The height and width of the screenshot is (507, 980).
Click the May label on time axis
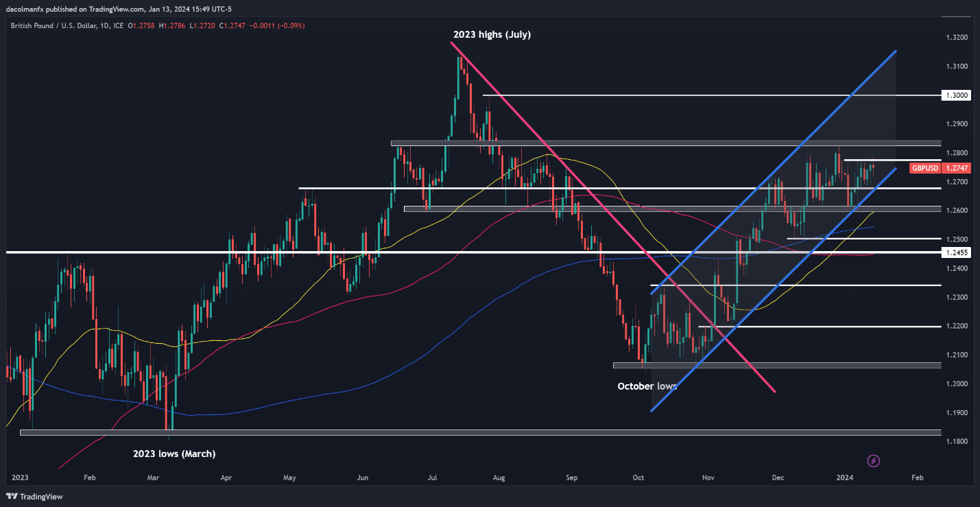[289, 477]
